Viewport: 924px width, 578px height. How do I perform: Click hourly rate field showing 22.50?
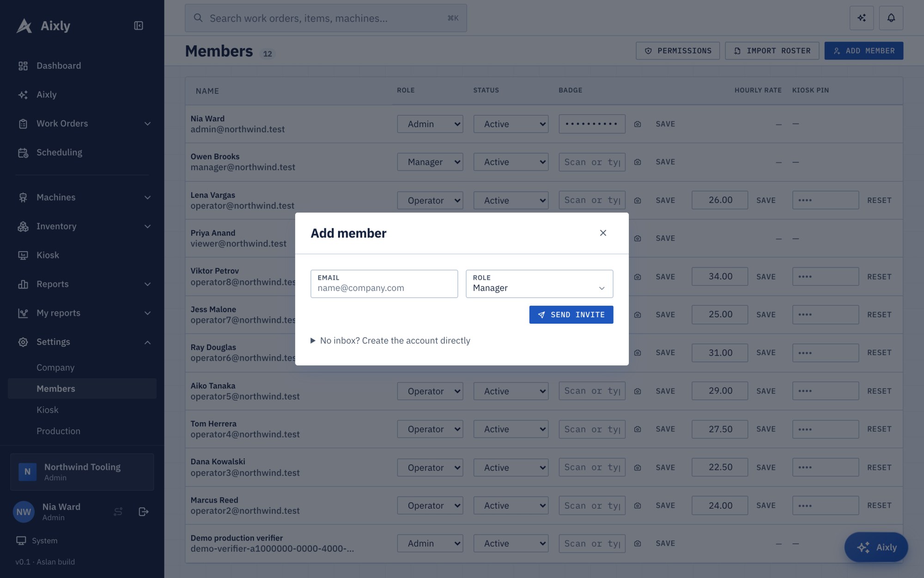[720, 467]
